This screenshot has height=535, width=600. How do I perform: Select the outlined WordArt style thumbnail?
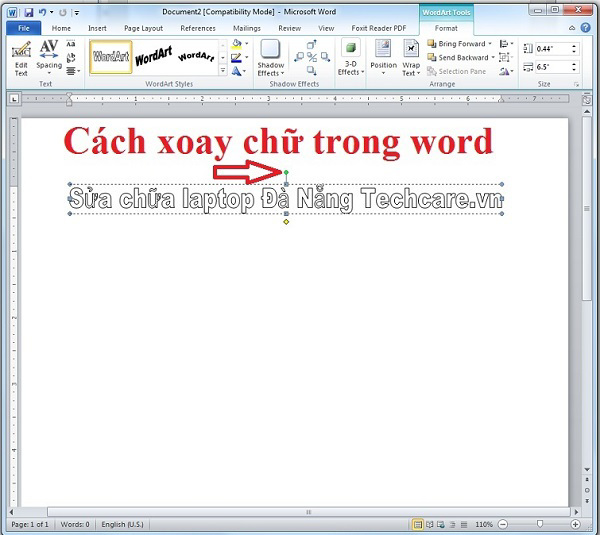111,57
